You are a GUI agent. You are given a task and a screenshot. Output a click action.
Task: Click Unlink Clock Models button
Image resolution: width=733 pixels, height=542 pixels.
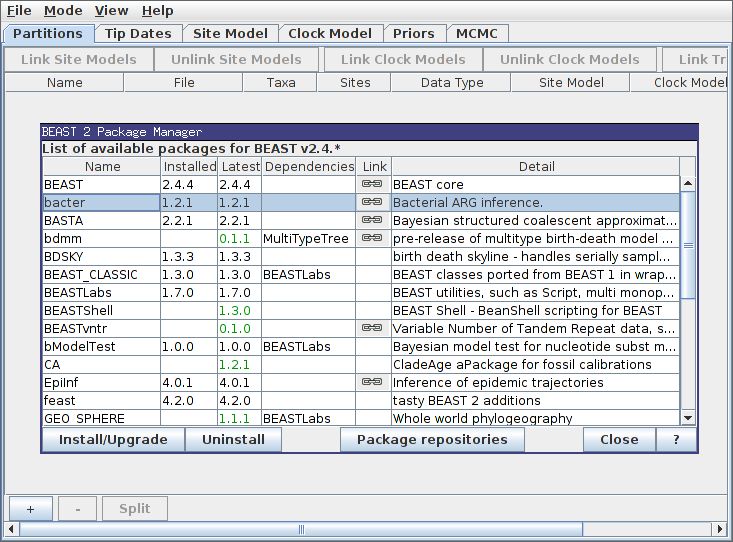pos(569,59)
